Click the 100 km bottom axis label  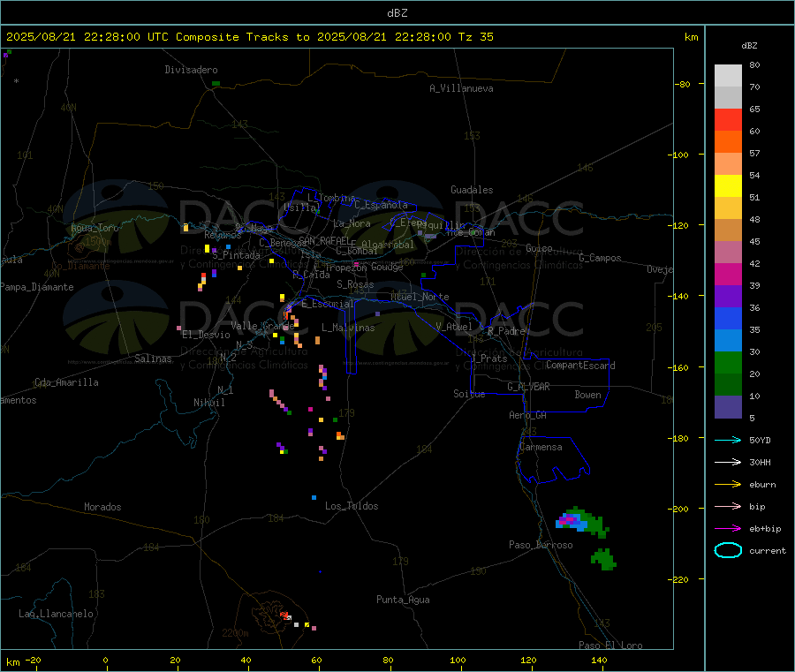click(x=458, y=660)
